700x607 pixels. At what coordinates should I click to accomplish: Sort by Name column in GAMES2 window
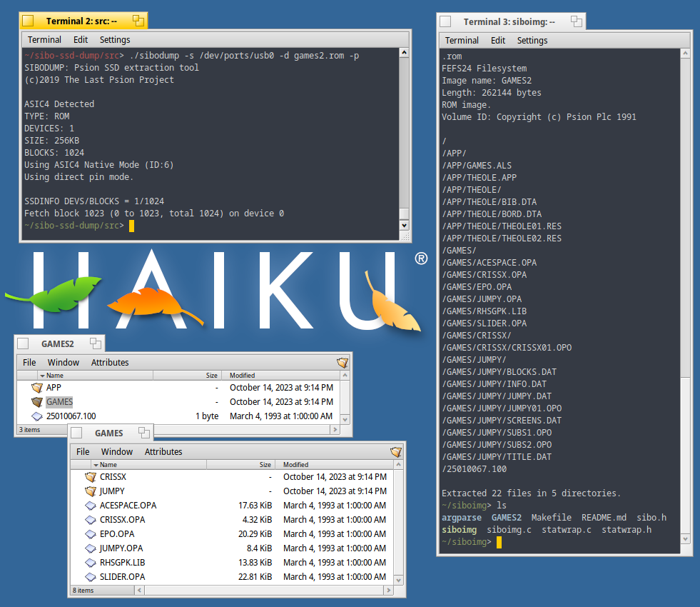click(95, 376)
